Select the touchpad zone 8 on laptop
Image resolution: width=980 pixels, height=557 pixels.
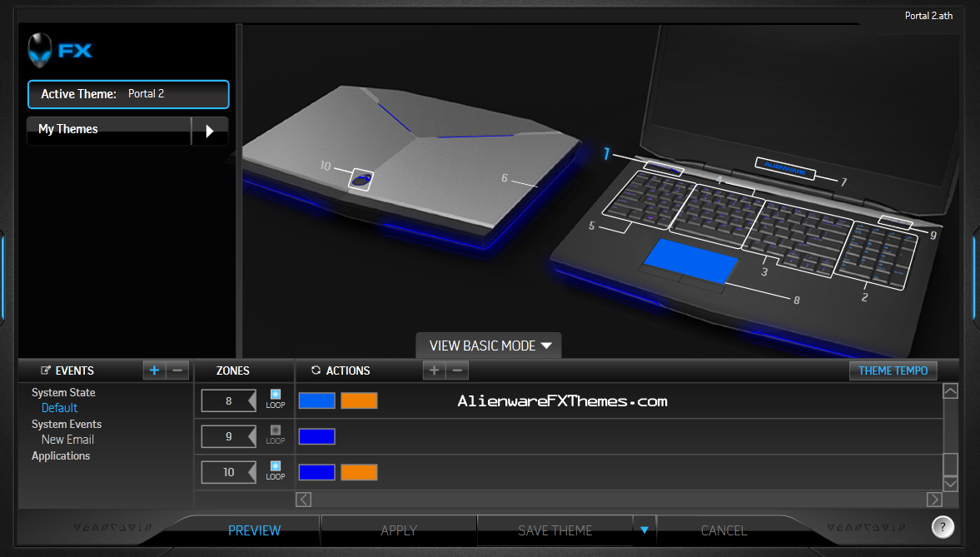pyautogui.click(x=690, y=261)
